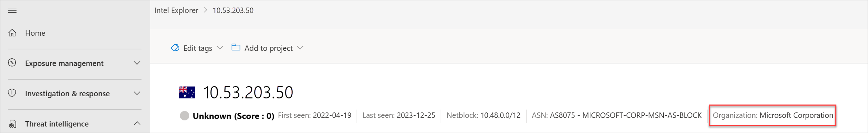The height and width of the screenshot is (133, 868).
Task: Click the Threat intelligence icon
Action: click(12, 124)
